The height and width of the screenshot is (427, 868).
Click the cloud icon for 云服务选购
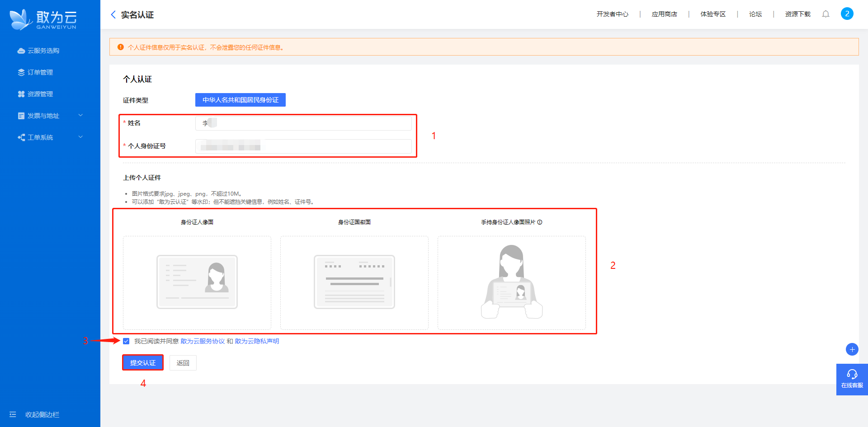click(21, 51)
